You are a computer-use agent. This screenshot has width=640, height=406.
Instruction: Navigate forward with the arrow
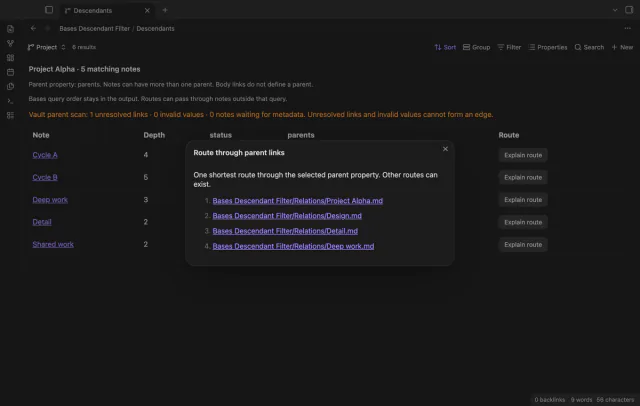click(x=47, y=28)
